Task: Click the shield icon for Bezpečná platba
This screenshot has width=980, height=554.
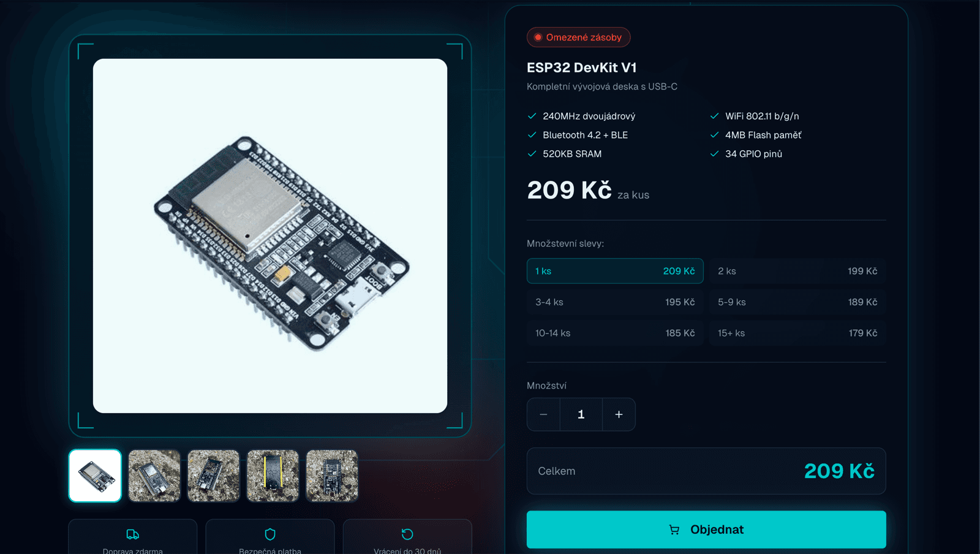Action: pos(270,534)
